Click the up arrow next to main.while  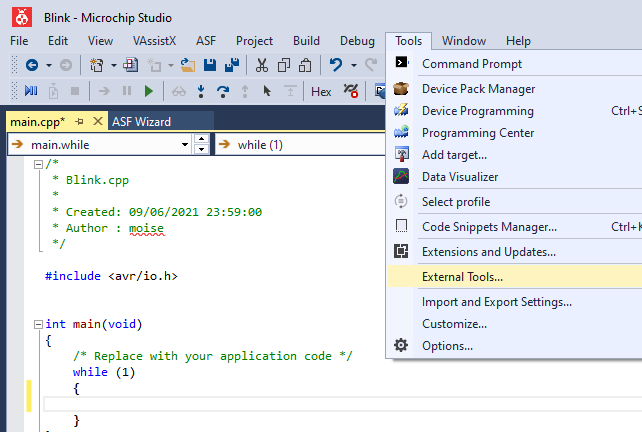[x=201, y=139]
